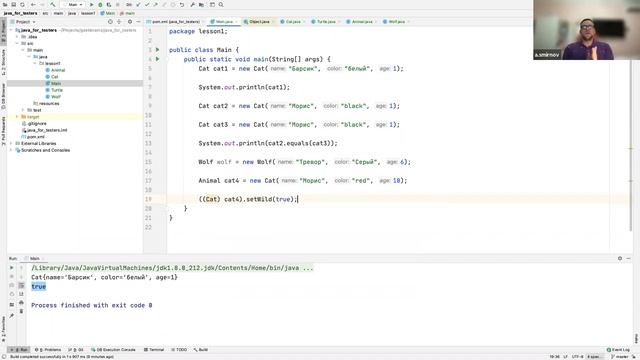The height and width of the screenshot is (360, 640).
Task: Open the TODO tool window
Action: coord(179,350)
